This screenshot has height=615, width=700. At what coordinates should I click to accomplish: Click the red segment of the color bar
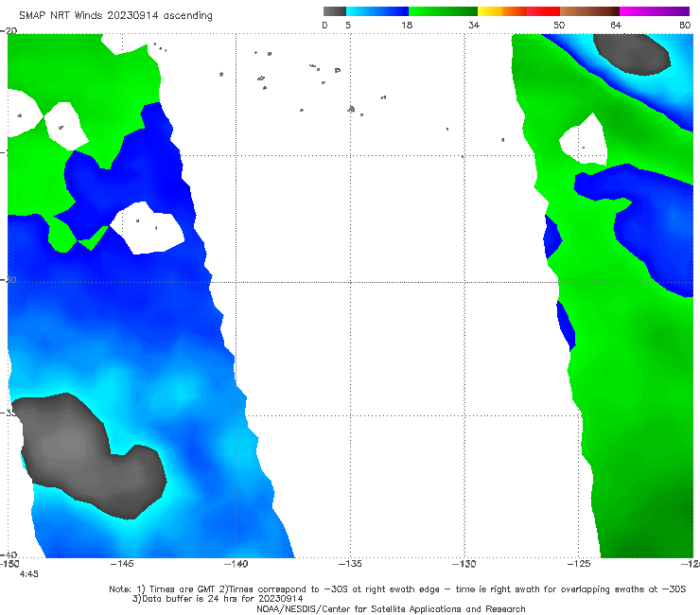click(543, 11)
